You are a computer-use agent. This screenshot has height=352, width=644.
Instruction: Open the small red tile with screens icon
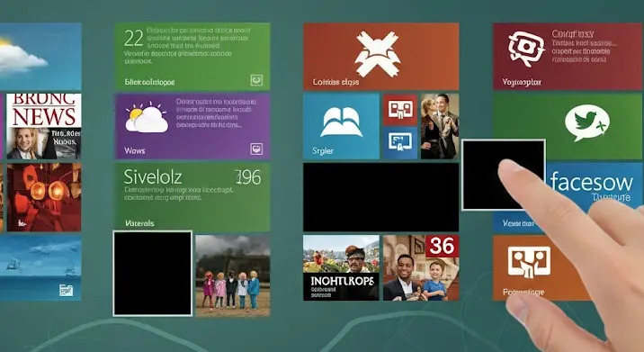tap(400, 110)
